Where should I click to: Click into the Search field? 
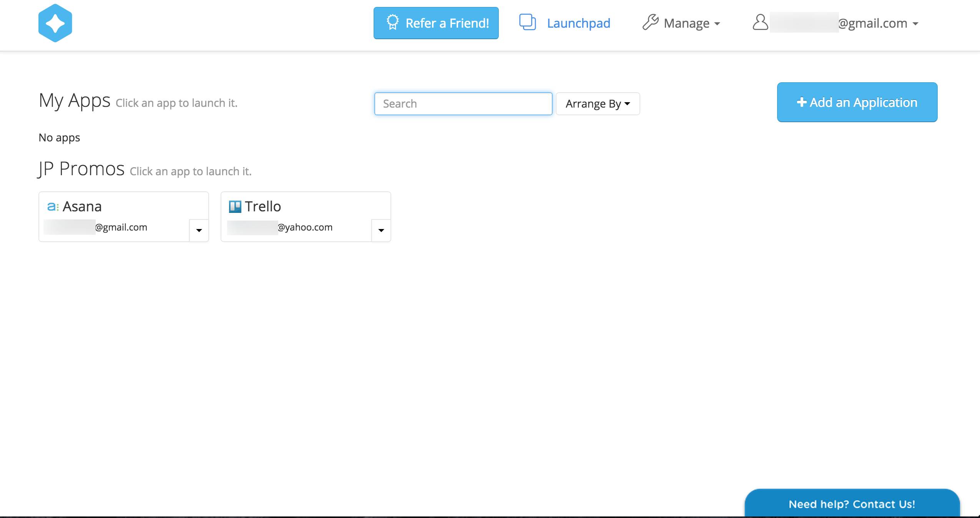point(463,104)
